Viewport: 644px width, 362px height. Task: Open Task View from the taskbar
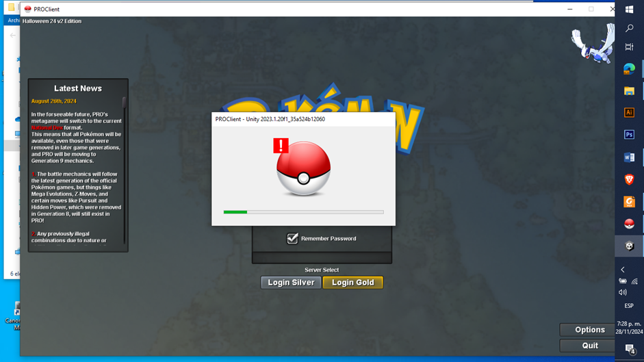click(x=629, y=47)
